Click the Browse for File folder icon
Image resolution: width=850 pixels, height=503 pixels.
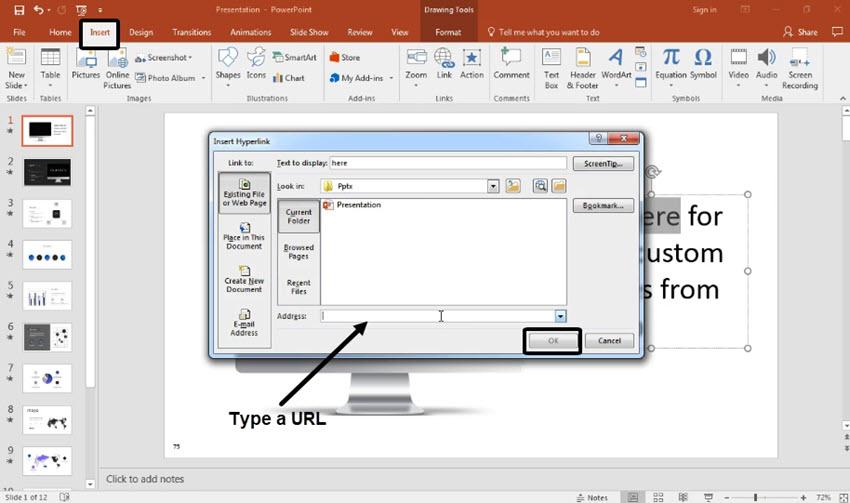pos(559,186)
